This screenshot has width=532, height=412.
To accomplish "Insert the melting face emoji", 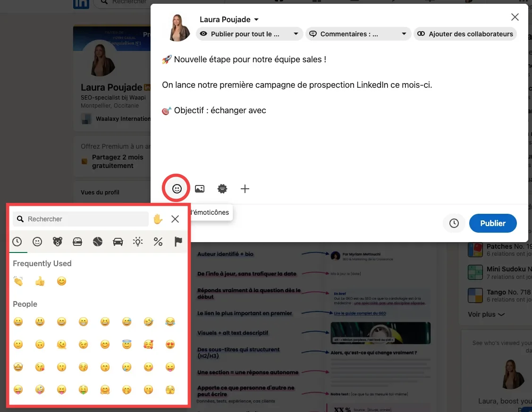I will click(61, 345).
